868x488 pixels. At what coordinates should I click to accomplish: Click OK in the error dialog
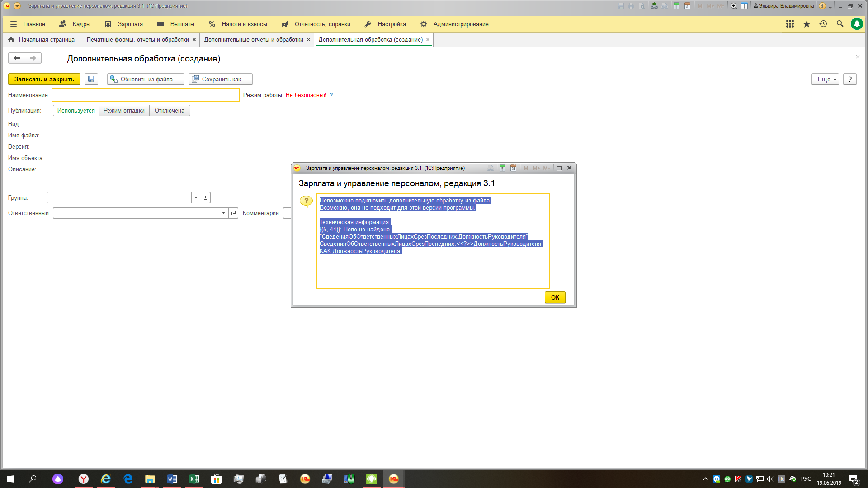pyautogui.click(x=555, y=297)
